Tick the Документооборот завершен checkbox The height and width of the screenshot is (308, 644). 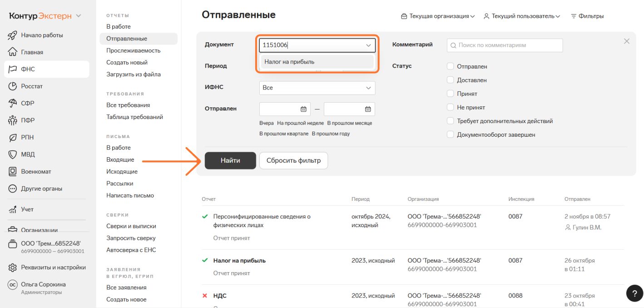[x=451, y=134]
